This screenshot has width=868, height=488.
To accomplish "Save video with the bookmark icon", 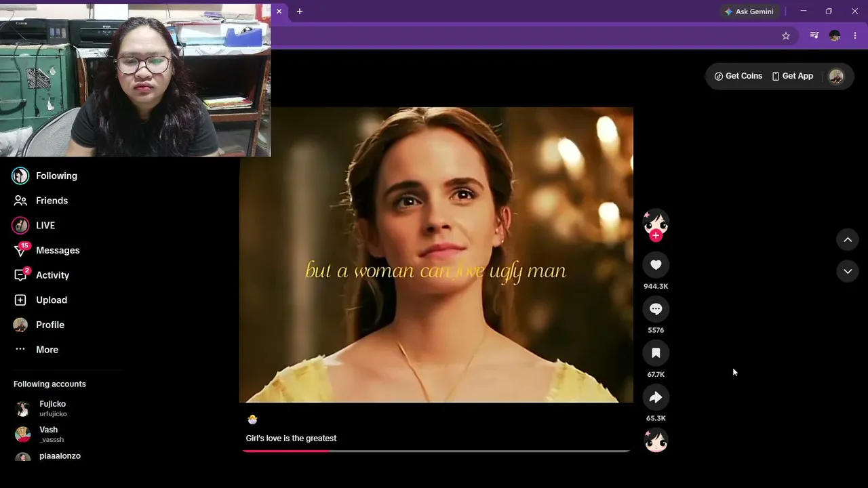I will pyautogui.click(x=656, y=353).
